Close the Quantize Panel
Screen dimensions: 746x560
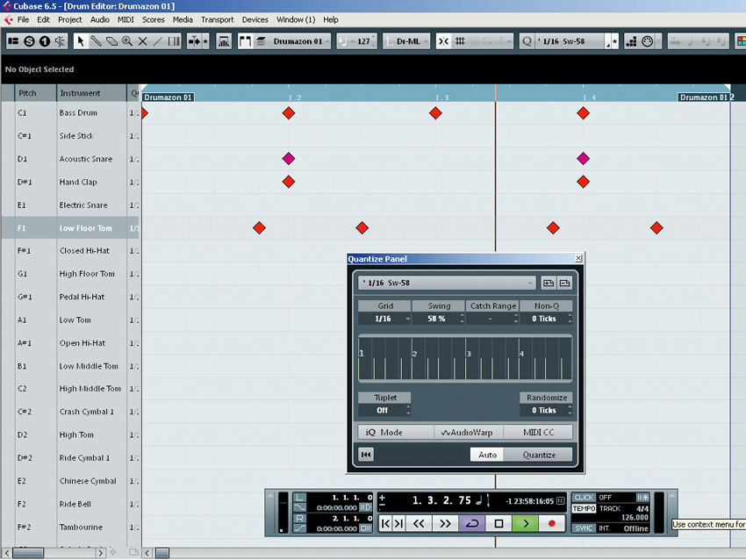[578, 258]
